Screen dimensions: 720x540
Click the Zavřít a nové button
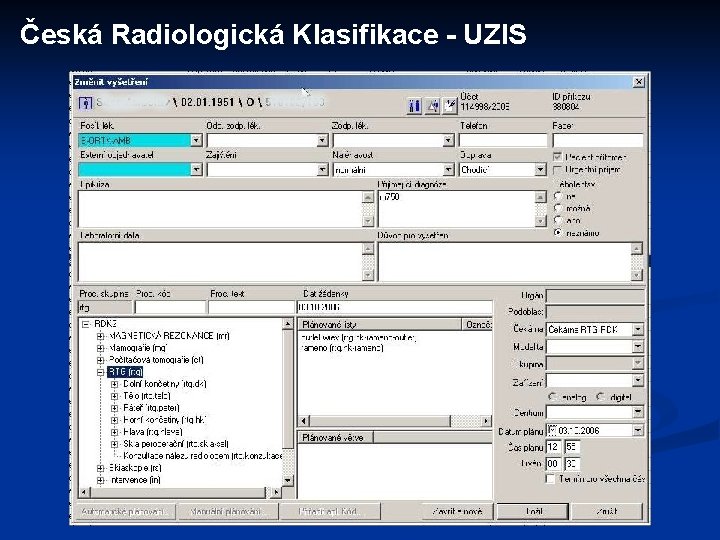pos(457,511)
